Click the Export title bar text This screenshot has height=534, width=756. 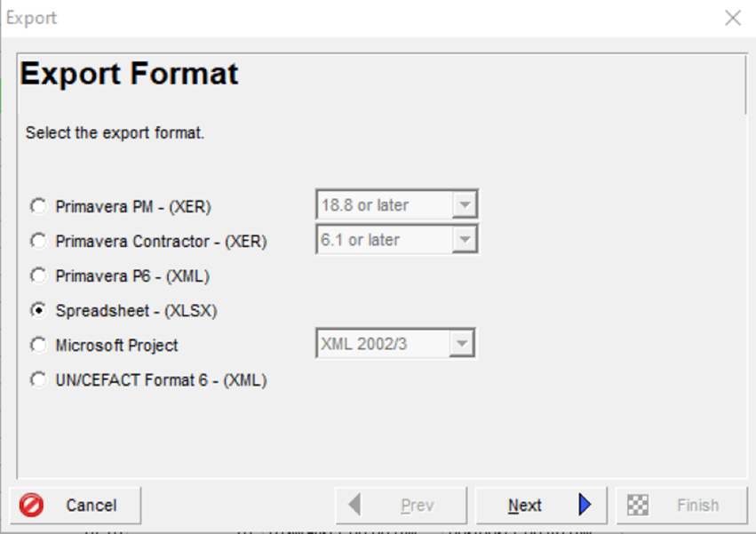coord(31,18)
